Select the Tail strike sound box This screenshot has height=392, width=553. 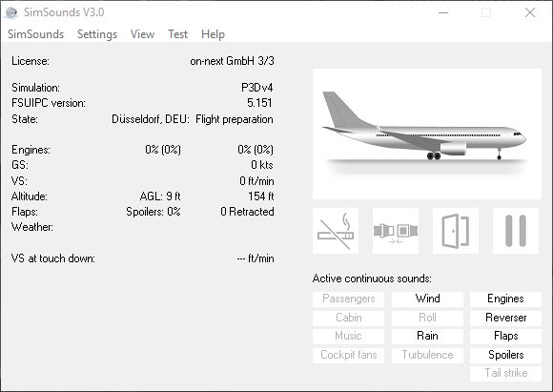click(505, 373)
